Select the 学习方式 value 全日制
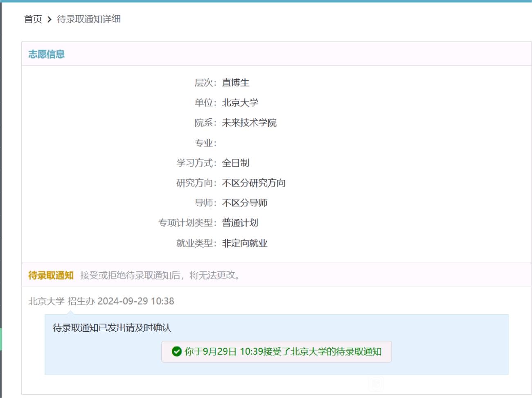This screenshot has width=532, height=398. 235,163
